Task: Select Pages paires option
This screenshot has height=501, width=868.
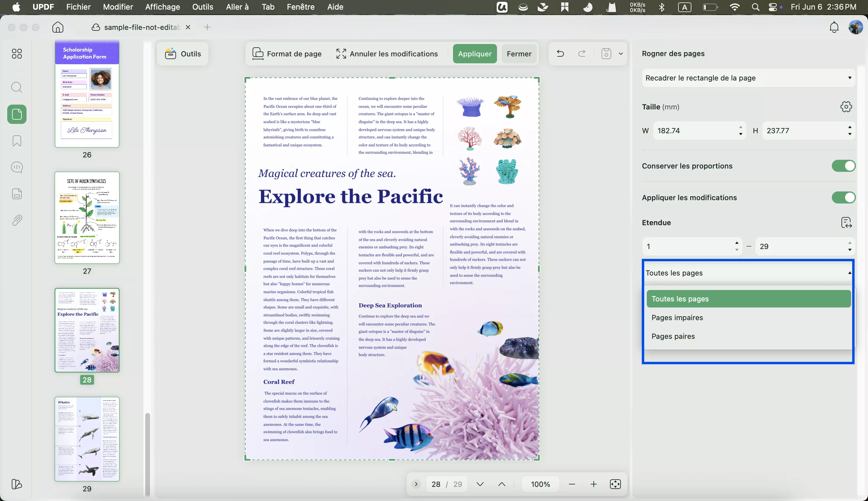Action: tap(748, 336)
